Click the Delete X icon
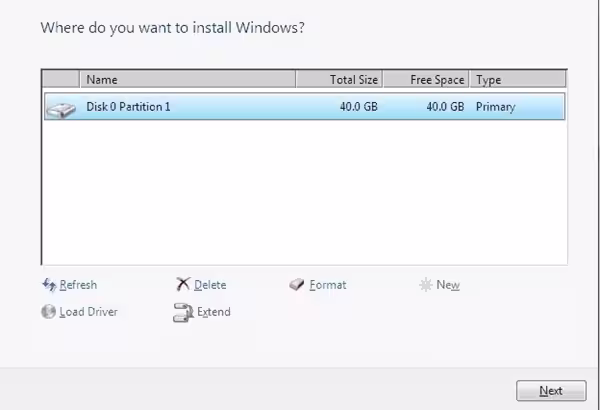 (x=183, y=284)
